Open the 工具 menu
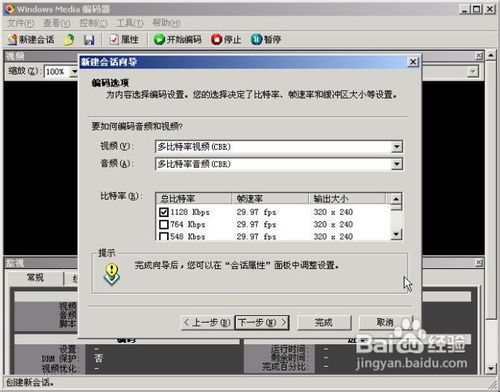This screenshot has height=392, width=500. 130,23
